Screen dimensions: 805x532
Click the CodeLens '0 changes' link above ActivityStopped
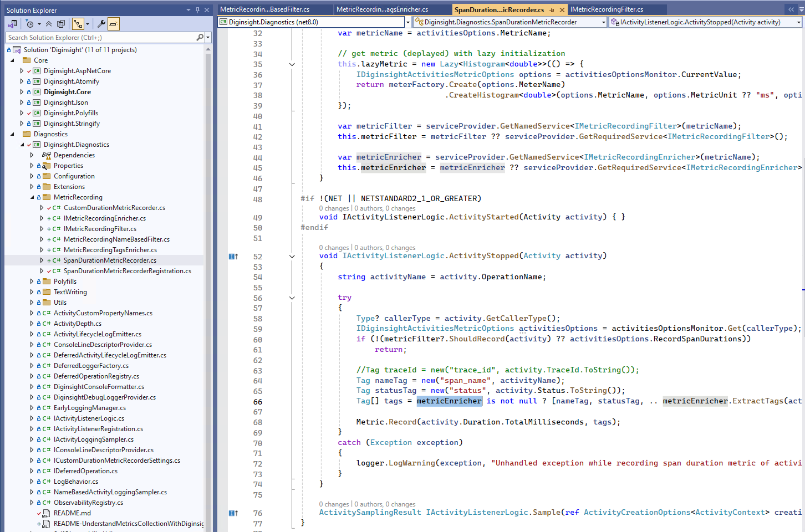coord(334,248)
